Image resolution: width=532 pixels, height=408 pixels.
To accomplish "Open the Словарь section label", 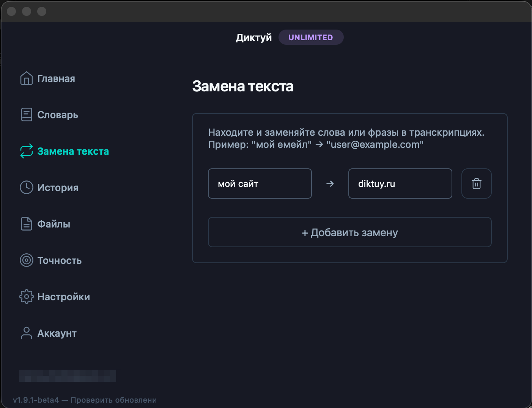I will pos(58,115).
